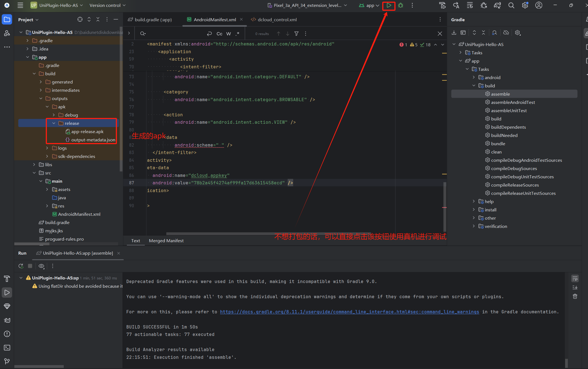Toggle the run view eye options icon
This screenshot has height=369, width=588.
[41, 266]
